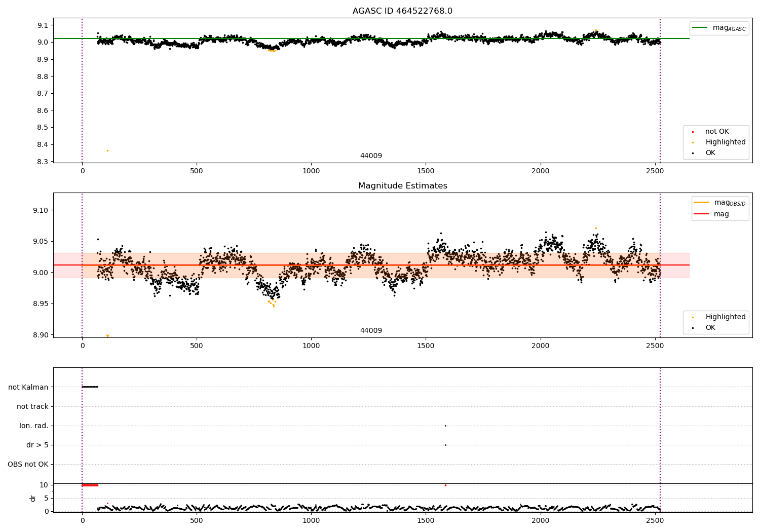This screenshot has width=760, height=532.
Task: Click 'not OK' legend entry in top plot
Action: click(x=717, y=132)
